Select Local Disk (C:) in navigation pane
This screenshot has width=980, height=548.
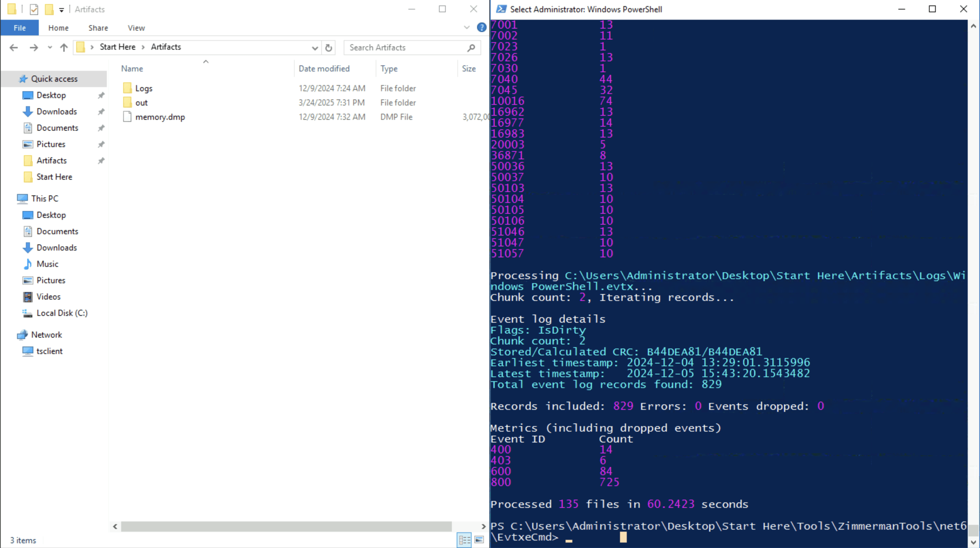[x=62, y=313]
